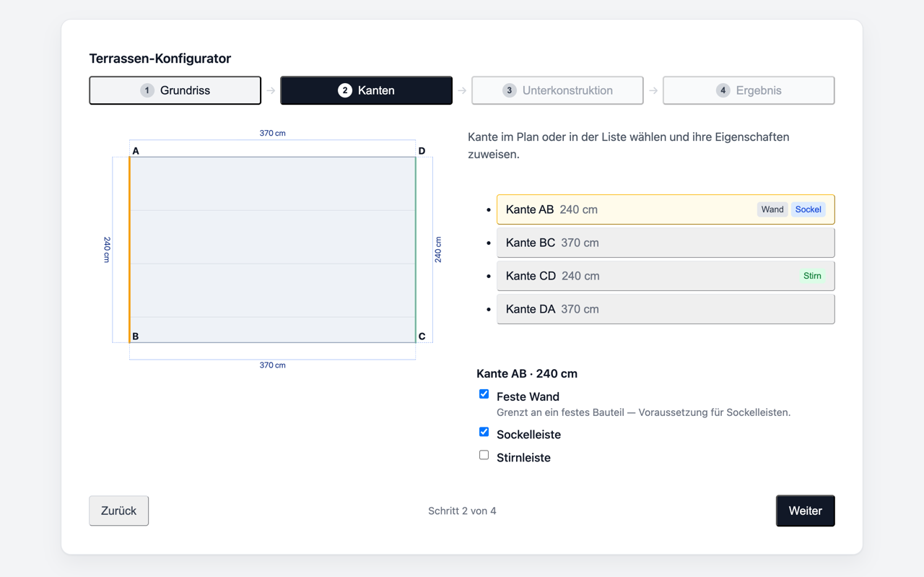Click the Stirn badge on Kante CD
The width and height of the screenshot is (924, 577).
click(x=812, y=276)
